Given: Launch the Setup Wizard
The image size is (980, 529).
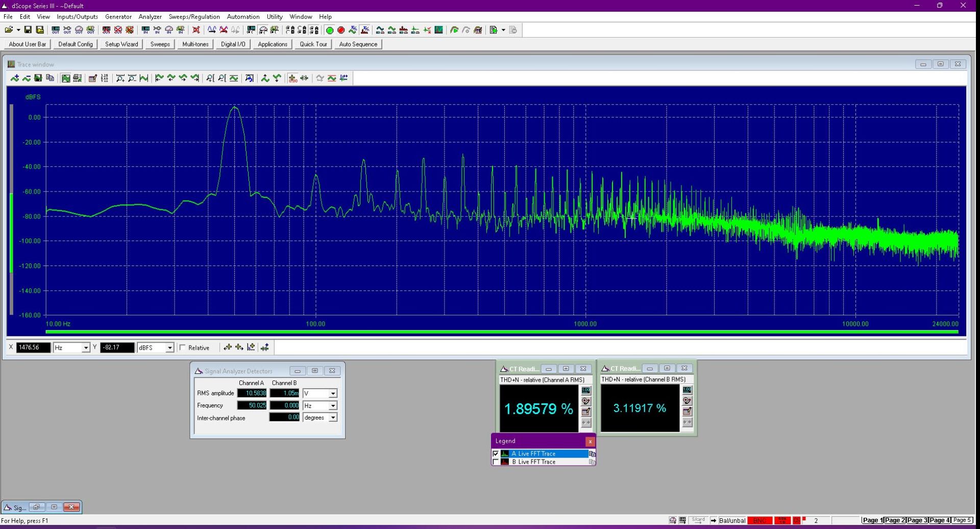Looking at the screenshot, I should pos(121,44).
